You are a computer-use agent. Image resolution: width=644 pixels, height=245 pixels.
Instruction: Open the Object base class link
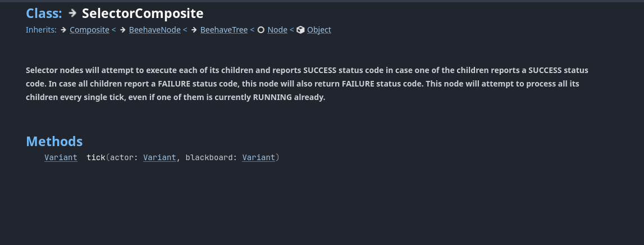pyautogui.click(x=319, y=30)
